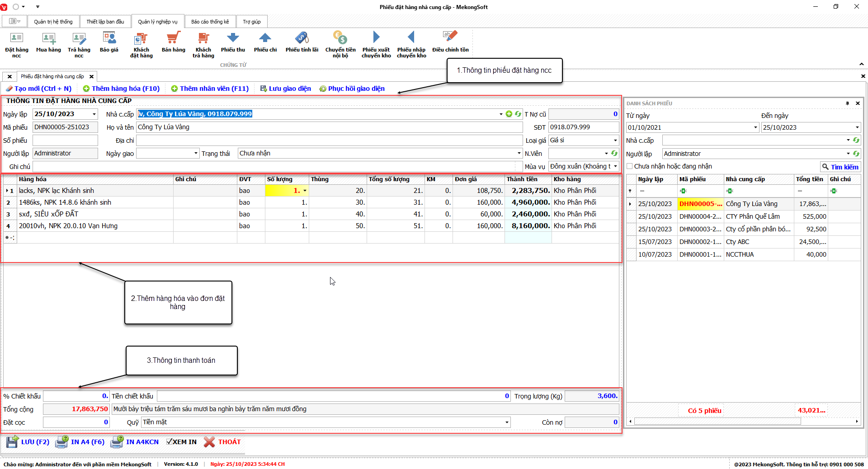868x469 pixels.
Task: Open the Thiết lập ban đầu tab
Action: [105, 22]
